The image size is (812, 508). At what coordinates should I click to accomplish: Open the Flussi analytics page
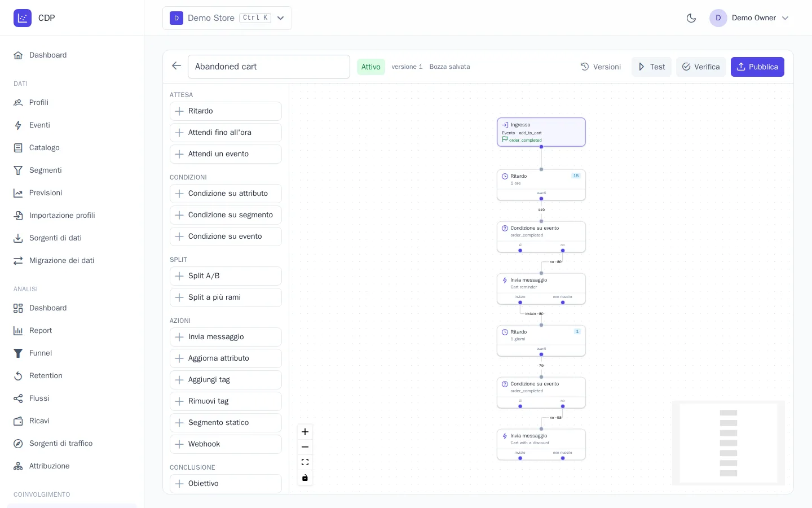pyautogui.click(x=72, y=398)
